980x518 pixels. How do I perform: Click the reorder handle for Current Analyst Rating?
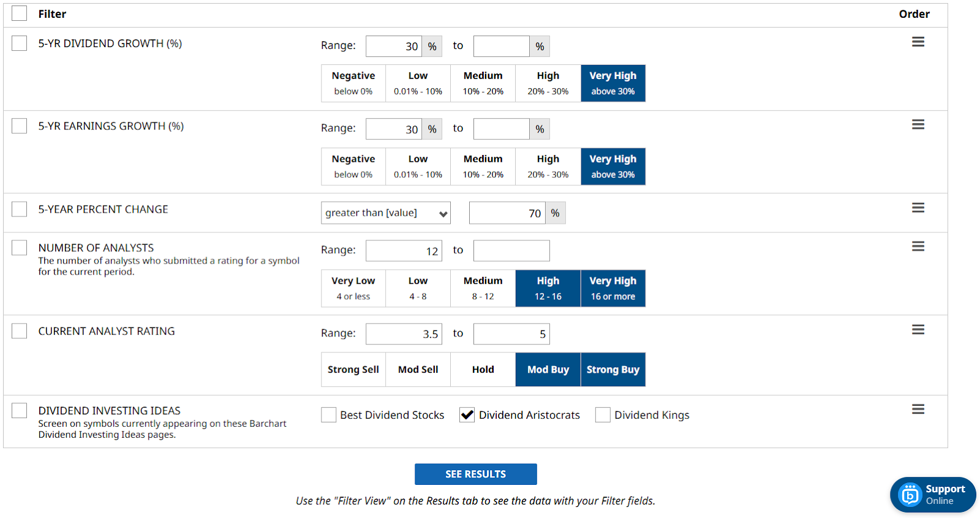pyautogui.click(x=918, y=330)
